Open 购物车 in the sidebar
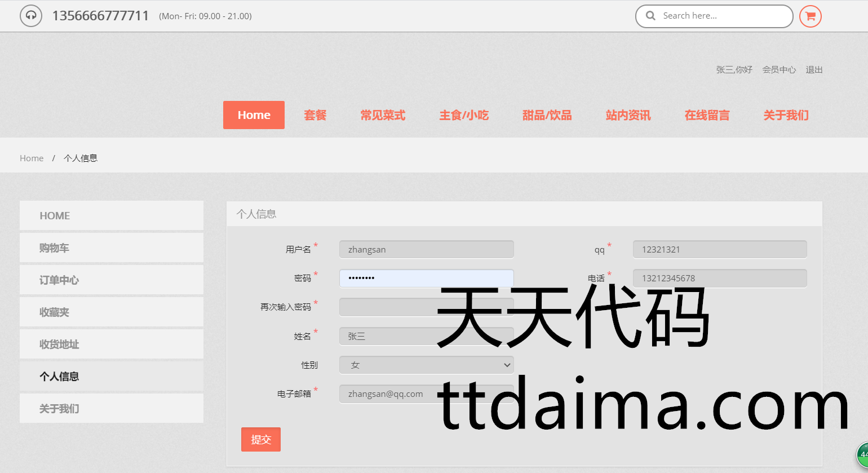This screenshot has width=868, height=473. click(x=111, y=248)
